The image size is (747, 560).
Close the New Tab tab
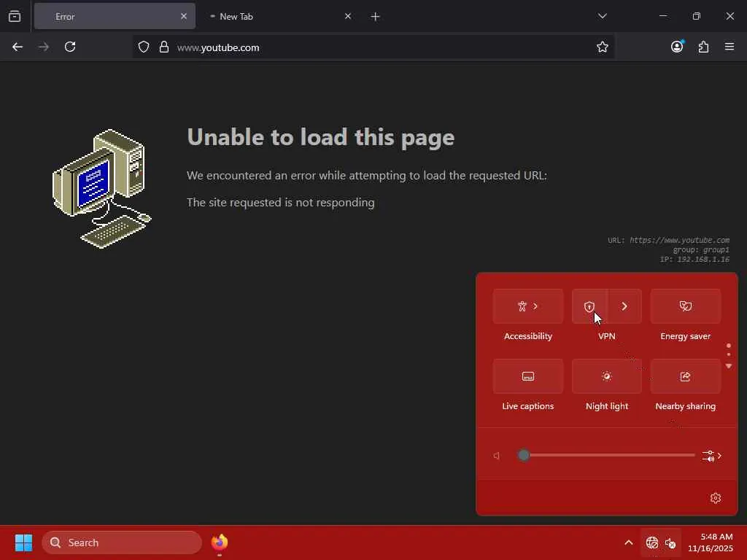348,16
